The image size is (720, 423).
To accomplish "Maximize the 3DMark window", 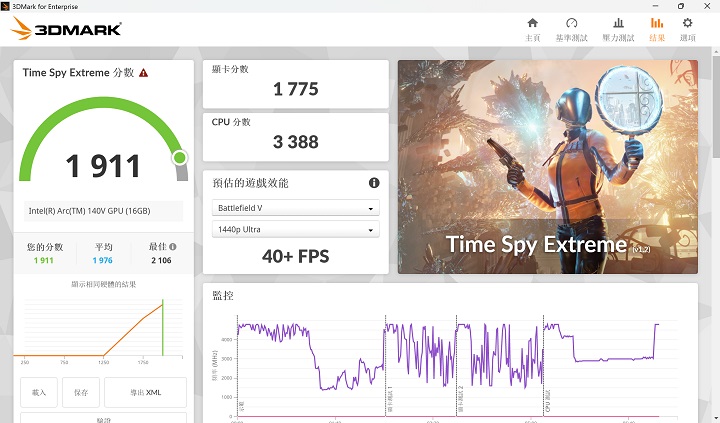I will (681, 6).
